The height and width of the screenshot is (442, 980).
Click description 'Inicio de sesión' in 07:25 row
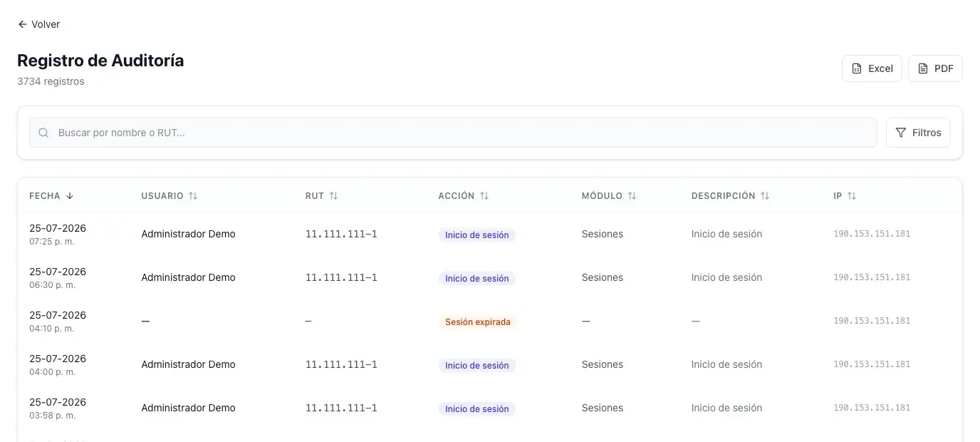tap(726, 234)
